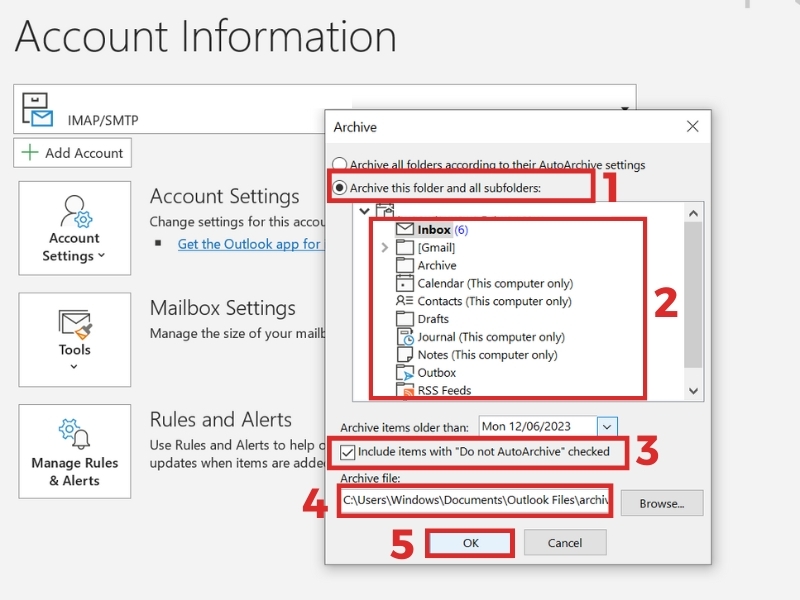Screen dimensions: 800x600
Task: Click the Tools envelope-brush icon
Action: 76,324
